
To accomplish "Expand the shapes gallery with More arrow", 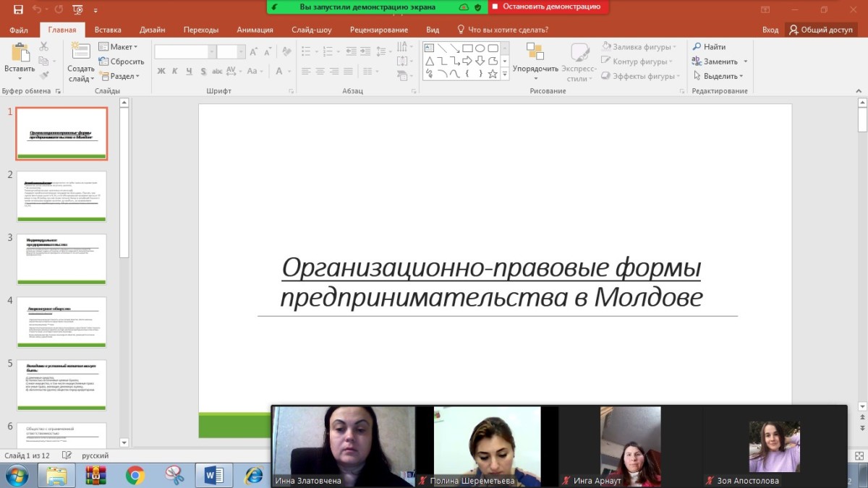I will pyautogui.click(x=505, y=74).
